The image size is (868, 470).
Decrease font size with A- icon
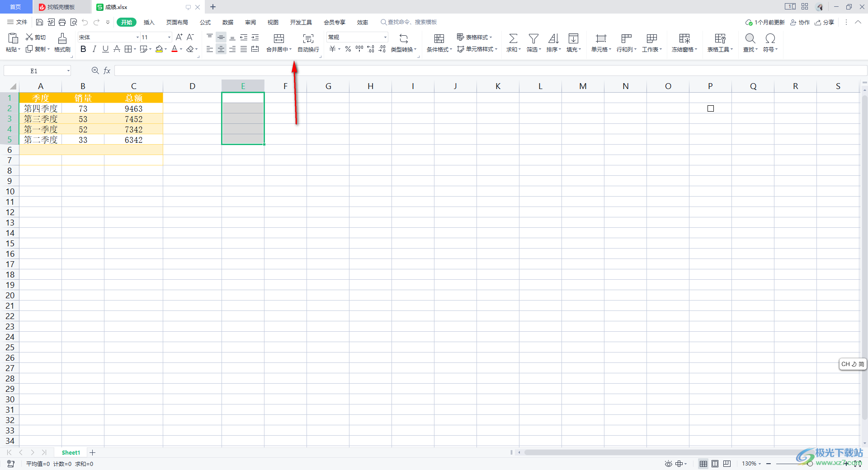pos(190,37)
